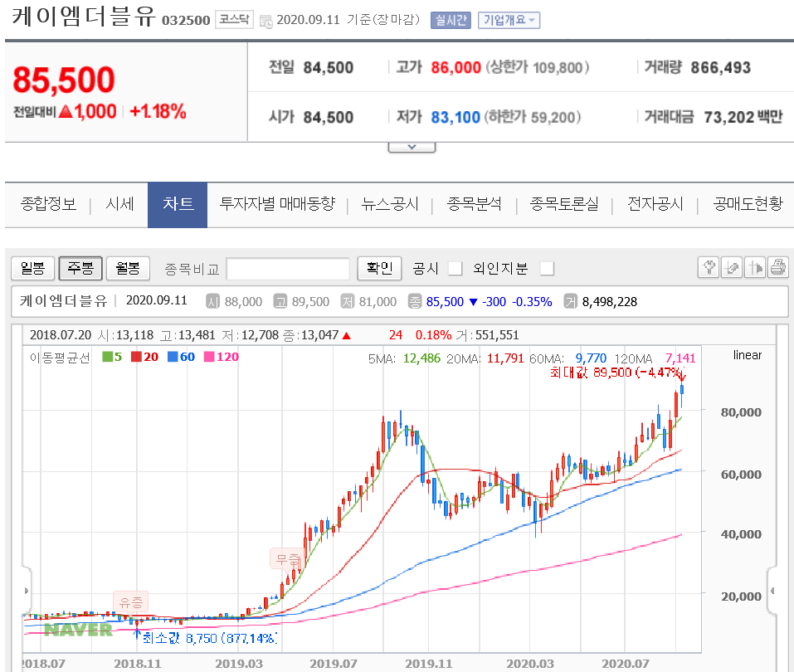Image resolution: width=794 pixels, height=672 pixels.
Task: Open 투자자별 매매동향 tab
Action: coord(277,204)
